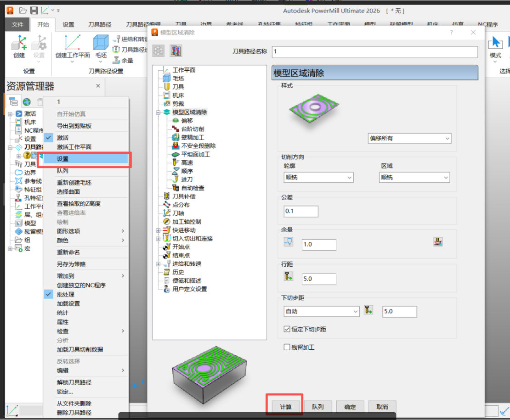The width and height of the screenshot is (510, 420).
Task: Open the 偏移所有 style dropdown
Action: tap(409, 138)
